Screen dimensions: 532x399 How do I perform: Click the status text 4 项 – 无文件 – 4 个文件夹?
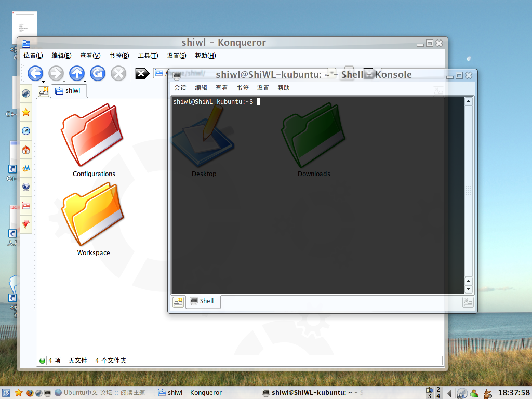click(x=87, y=361)
